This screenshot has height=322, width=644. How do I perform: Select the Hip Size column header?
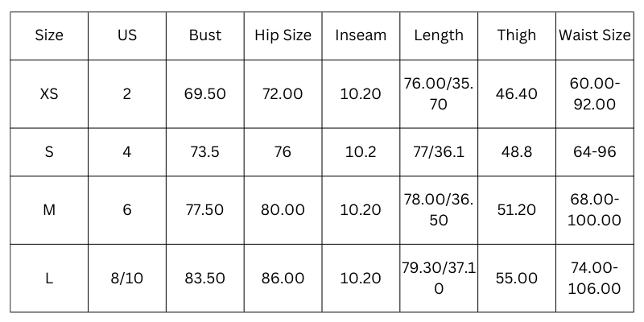point(283,35)
